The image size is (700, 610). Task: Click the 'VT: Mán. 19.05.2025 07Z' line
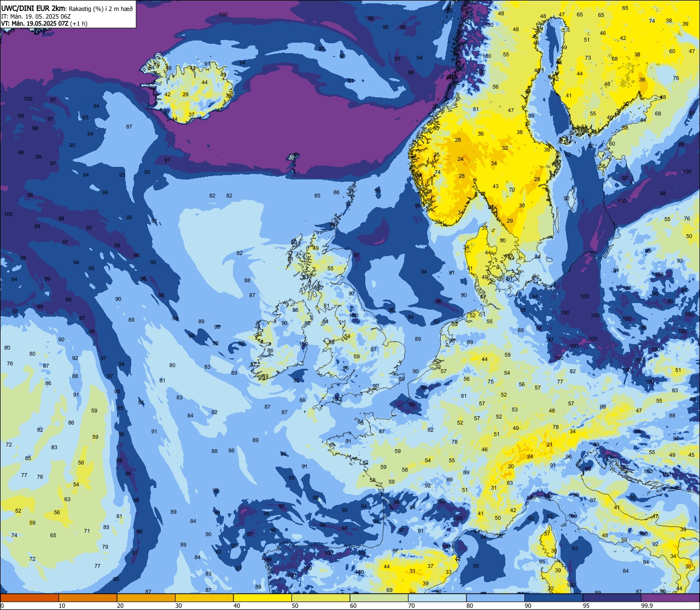[34, 24]
